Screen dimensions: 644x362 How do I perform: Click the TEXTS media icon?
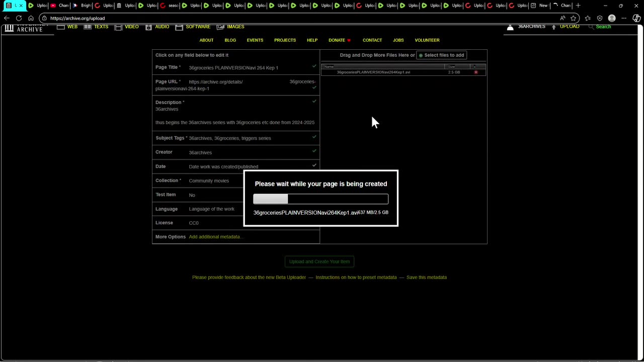pos(88,27)
